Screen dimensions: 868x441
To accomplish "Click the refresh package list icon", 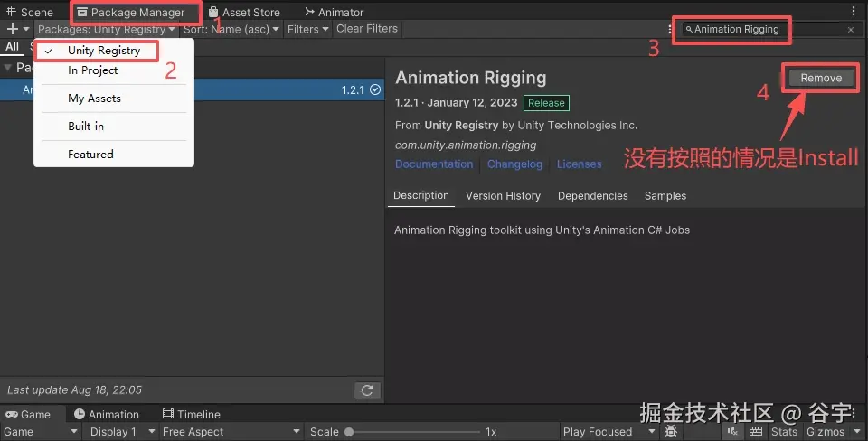I will pyautogui.click(x=367, y=390).
